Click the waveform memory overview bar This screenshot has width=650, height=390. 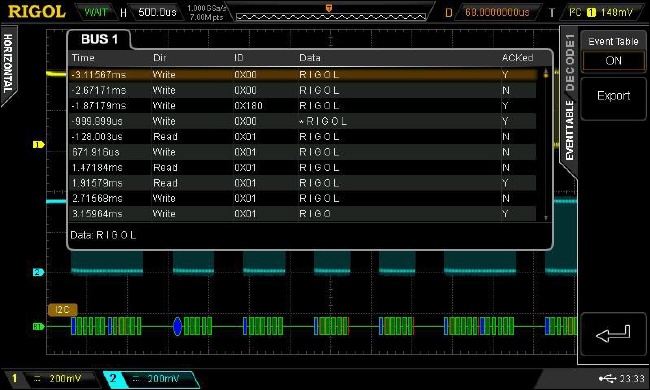tap(331, 17)
